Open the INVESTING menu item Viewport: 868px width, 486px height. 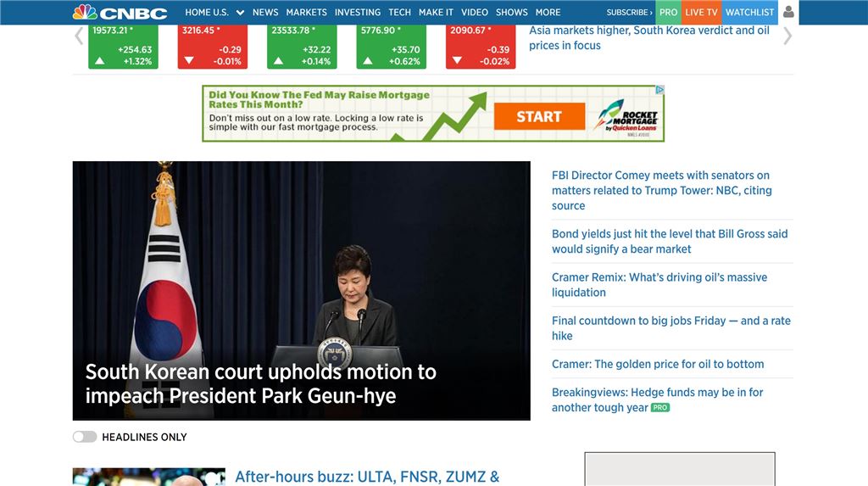pos(357,13)
